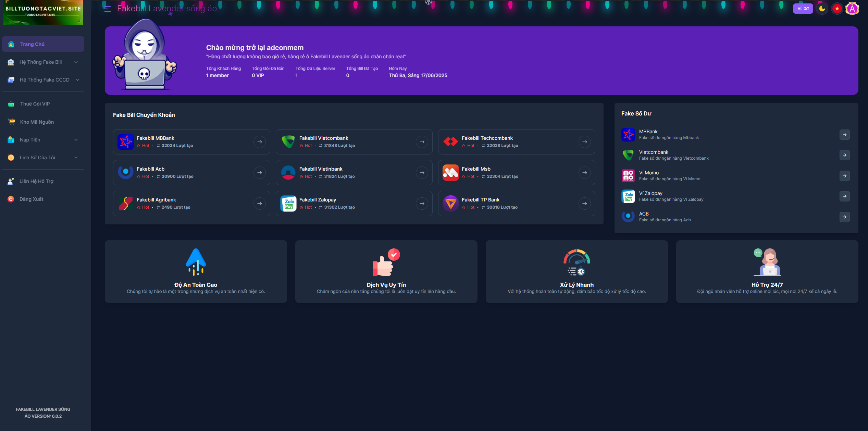Click the Vietnam flag language icon
Image resolution: width=868 pixels, height=431 pixels.
point(837,8)
